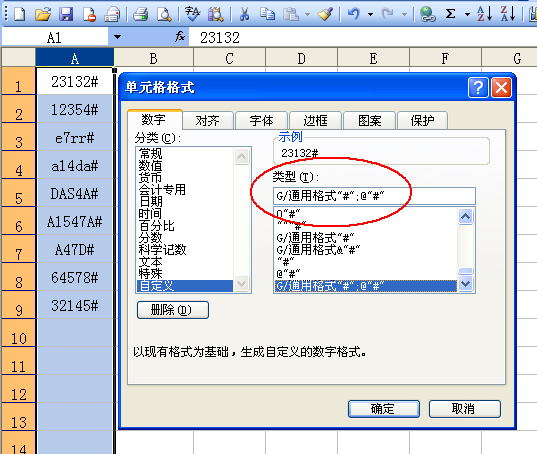
Task: Select cell A6 containing A1547A#
Action: (75, 222)
